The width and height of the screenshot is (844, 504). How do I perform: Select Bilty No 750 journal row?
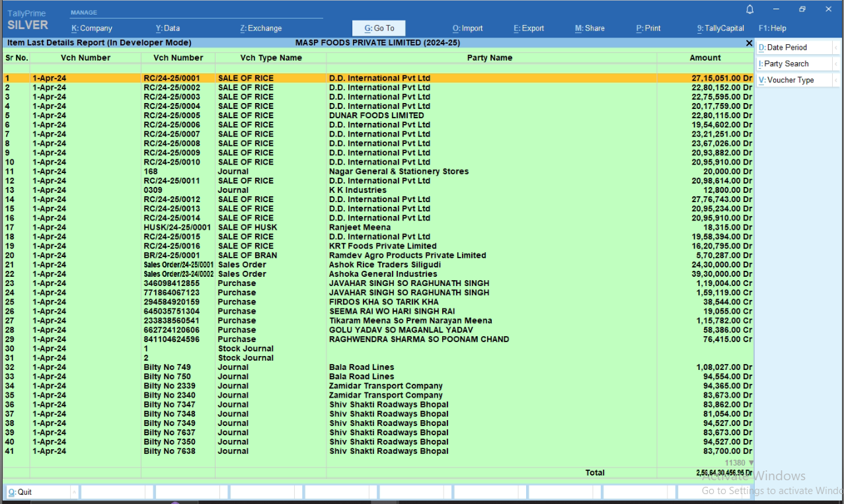pos(378,377)
